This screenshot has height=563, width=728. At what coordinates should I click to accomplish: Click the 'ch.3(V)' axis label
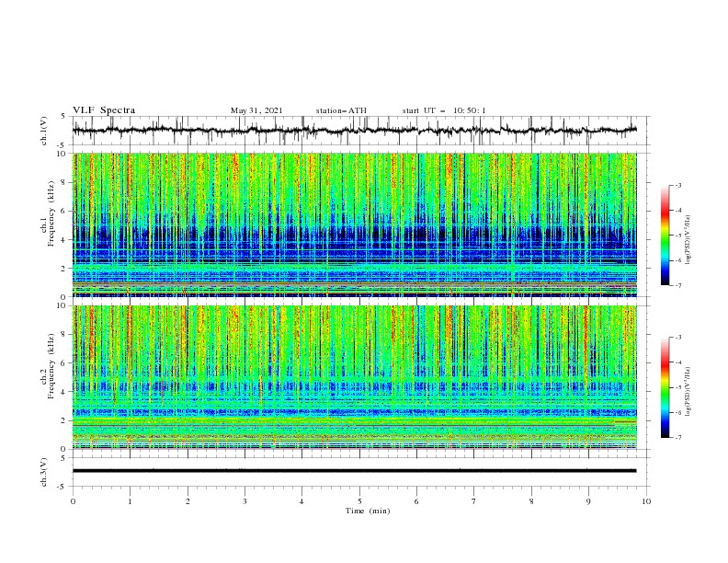[44, 472]
